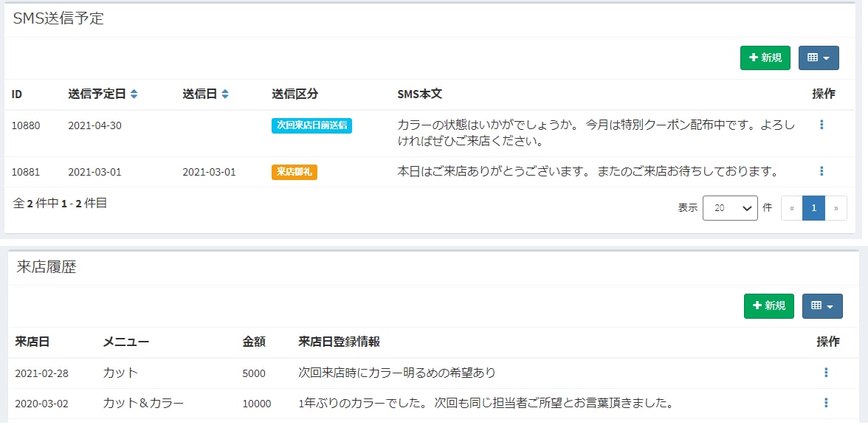Click the カット menu cell

point(120,373)
